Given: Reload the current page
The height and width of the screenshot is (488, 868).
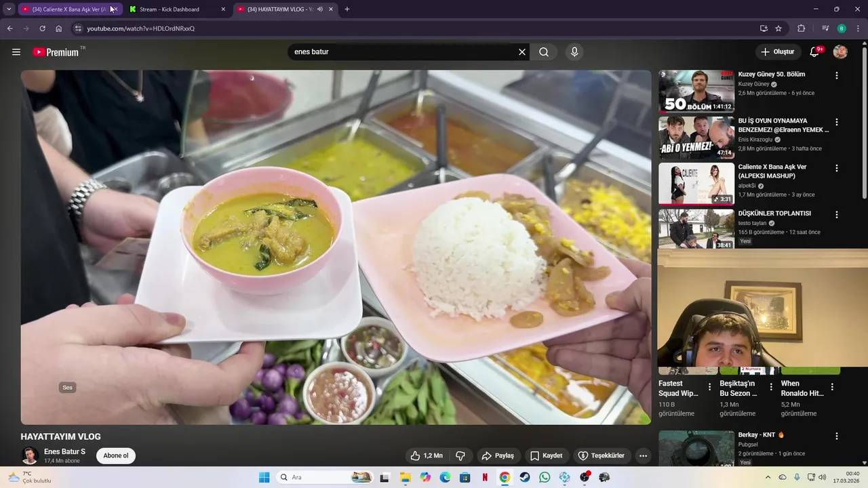Looking at the screenshot, I should pos(42,28).
